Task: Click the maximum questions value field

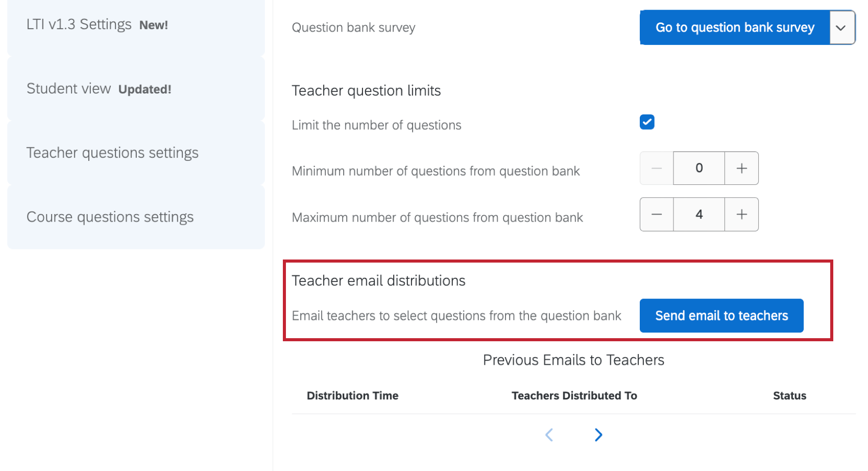Action: [x=699, y=215]
